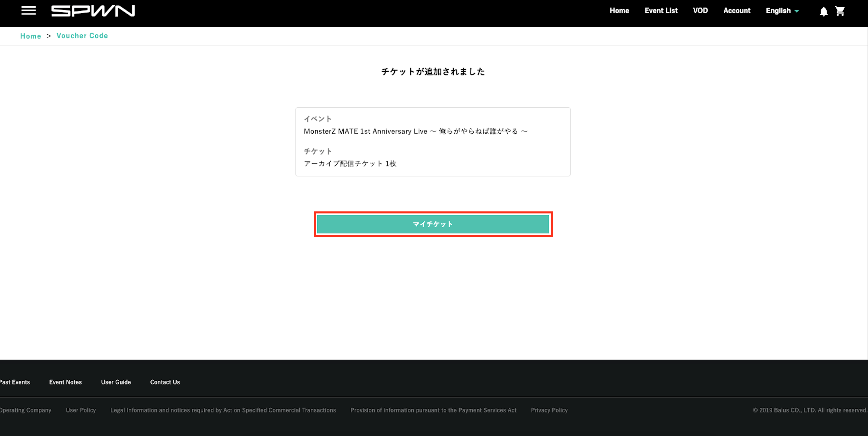Open Operating Company footer link
Image resolution: width=868 pixels, height=436 pixels.
25,410
